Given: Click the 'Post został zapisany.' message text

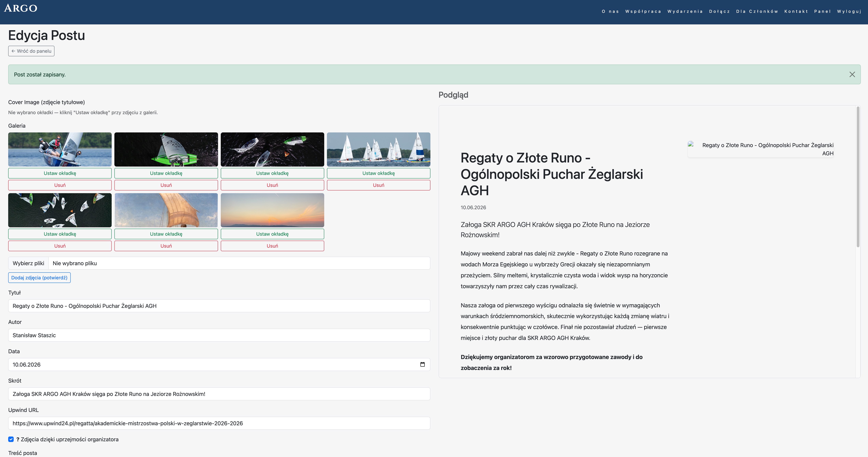Looking at the screenshot, I should [40, 74].
